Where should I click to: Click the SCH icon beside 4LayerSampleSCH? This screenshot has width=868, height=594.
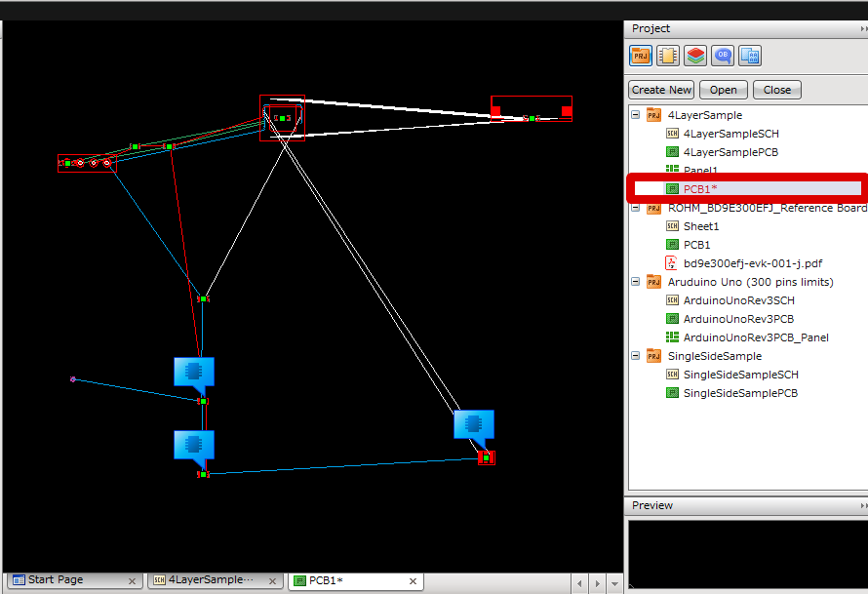coord(673,133)
